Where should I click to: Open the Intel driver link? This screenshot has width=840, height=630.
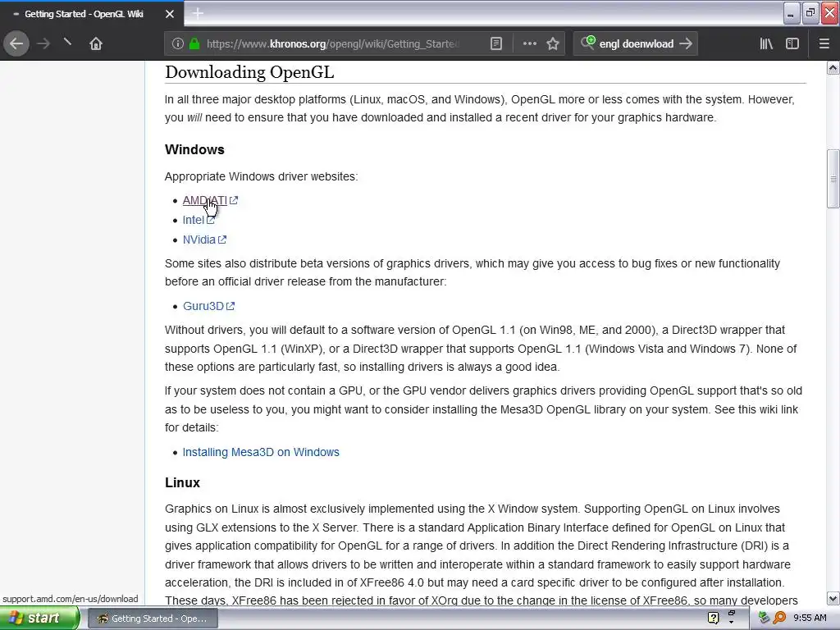point(193,220)
